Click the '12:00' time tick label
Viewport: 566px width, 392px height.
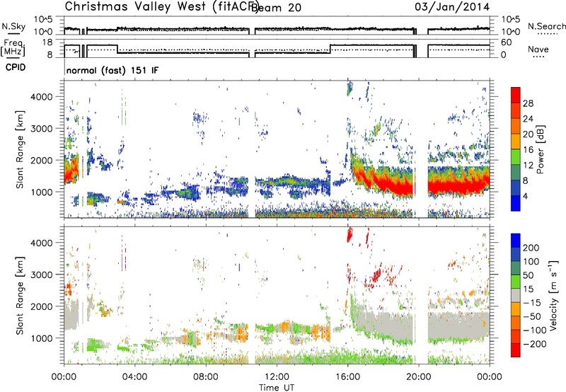(277, 377)
